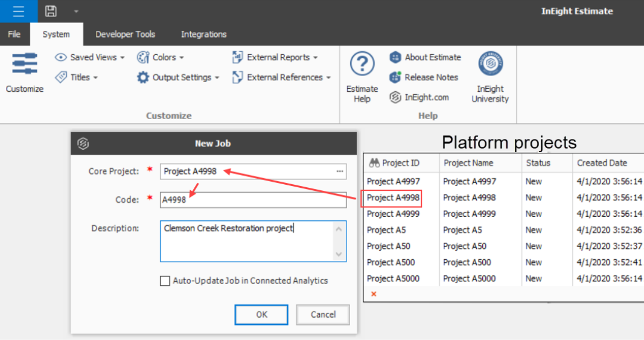Switch to the Developer Tools tab
This screenshot has height=340, width=644.
tap(125, 34)
